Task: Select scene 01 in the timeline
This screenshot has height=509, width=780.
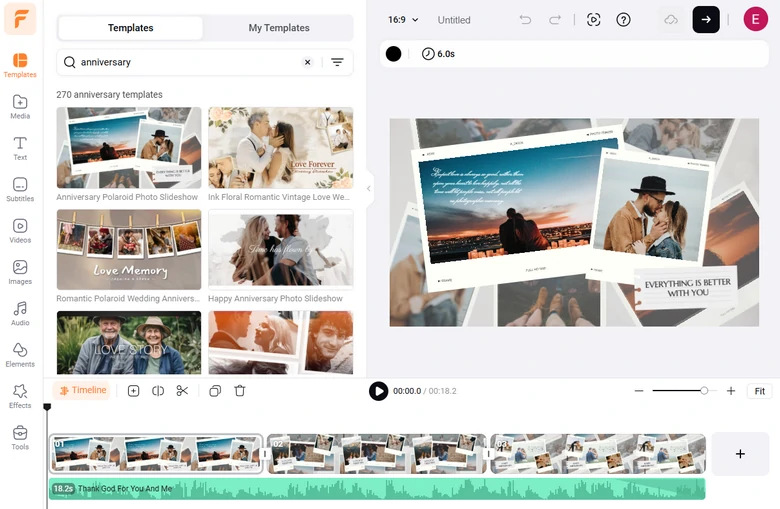Action: tap(156, 454)
